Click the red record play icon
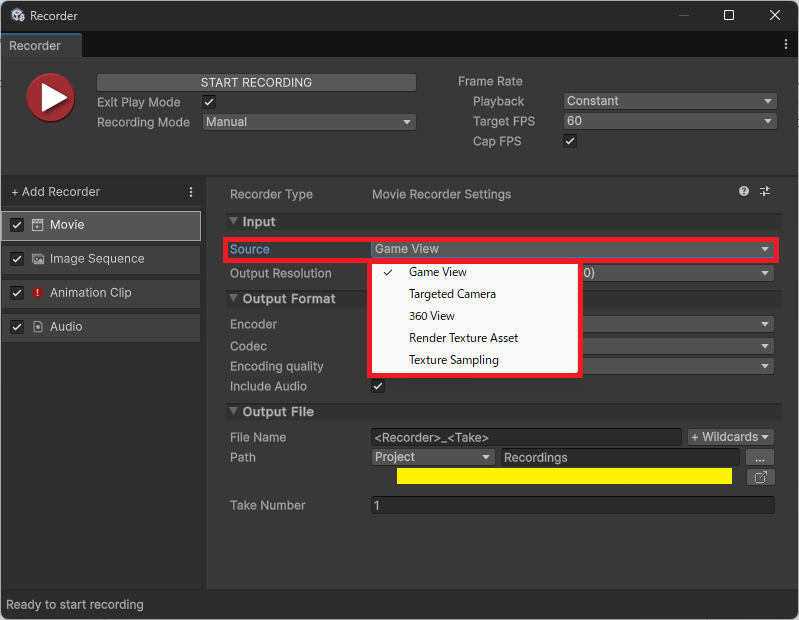 click(50, 98)
